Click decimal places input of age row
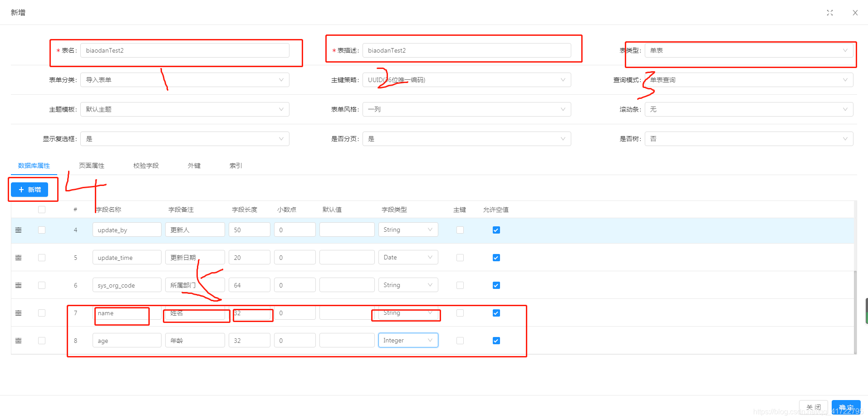The width and height of the screenshot is (868, 420). pos(294,341)
